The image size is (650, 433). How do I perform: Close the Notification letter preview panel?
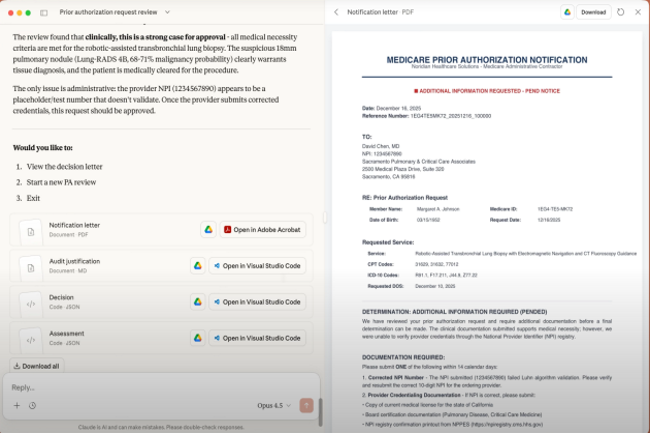[x=638, y=12]
